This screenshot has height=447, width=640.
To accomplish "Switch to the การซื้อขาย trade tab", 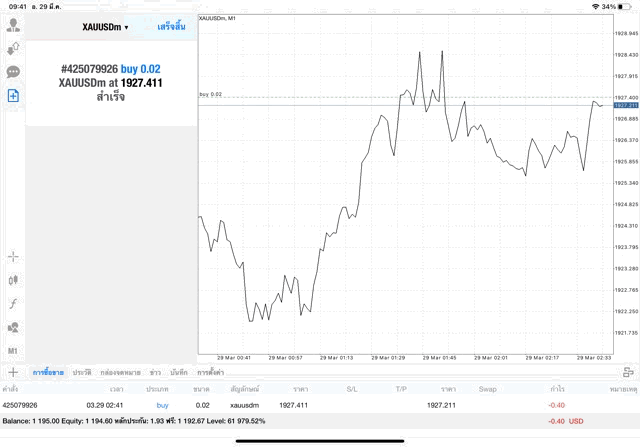I will pyautogui.click(x=48, y=372).
